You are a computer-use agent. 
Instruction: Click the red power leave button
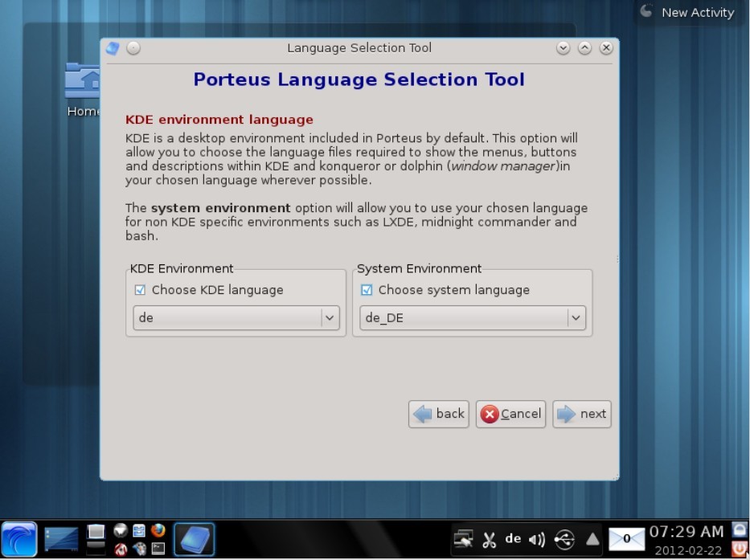pyautogui.click(x=740, y=549)
